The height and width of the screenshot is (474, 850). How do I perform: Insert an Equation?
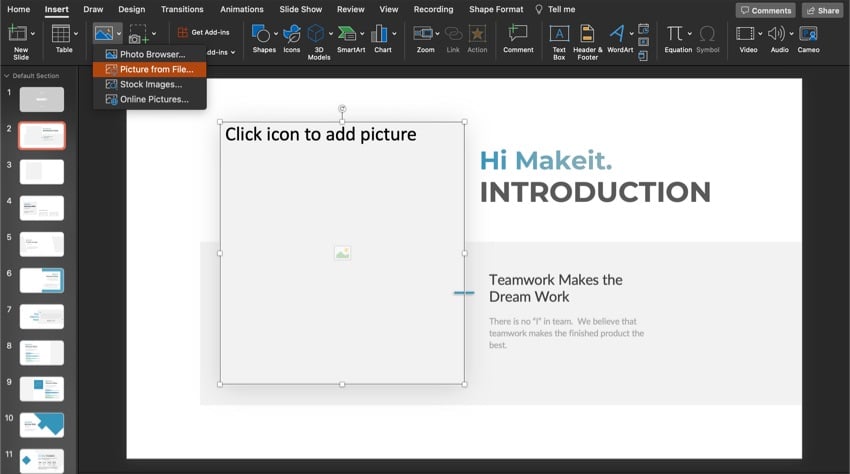click(x=677, y=35)
